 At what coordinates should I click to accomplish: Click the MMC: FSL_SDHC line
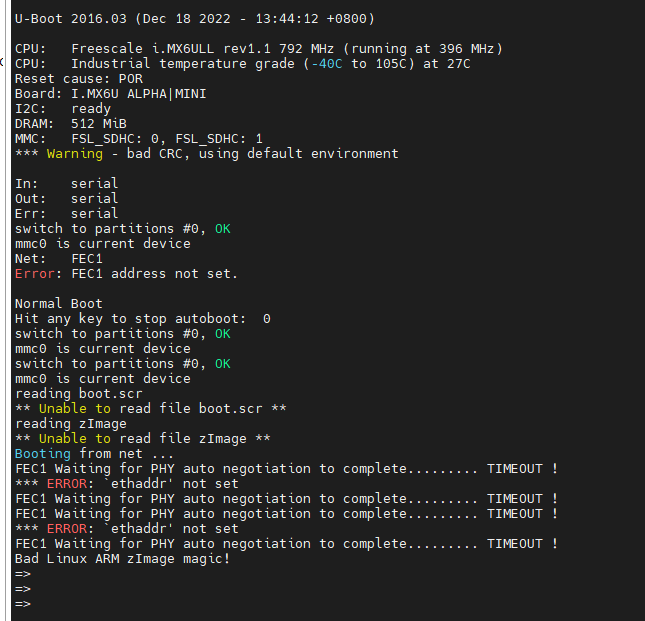[x=139, y=139]
